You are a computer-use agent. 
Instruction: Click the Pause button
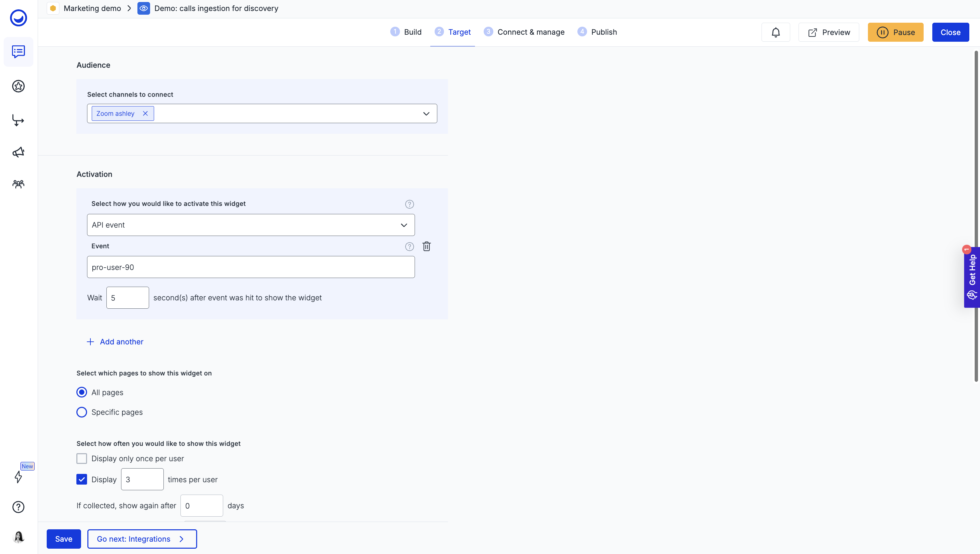tap(895, 32)
